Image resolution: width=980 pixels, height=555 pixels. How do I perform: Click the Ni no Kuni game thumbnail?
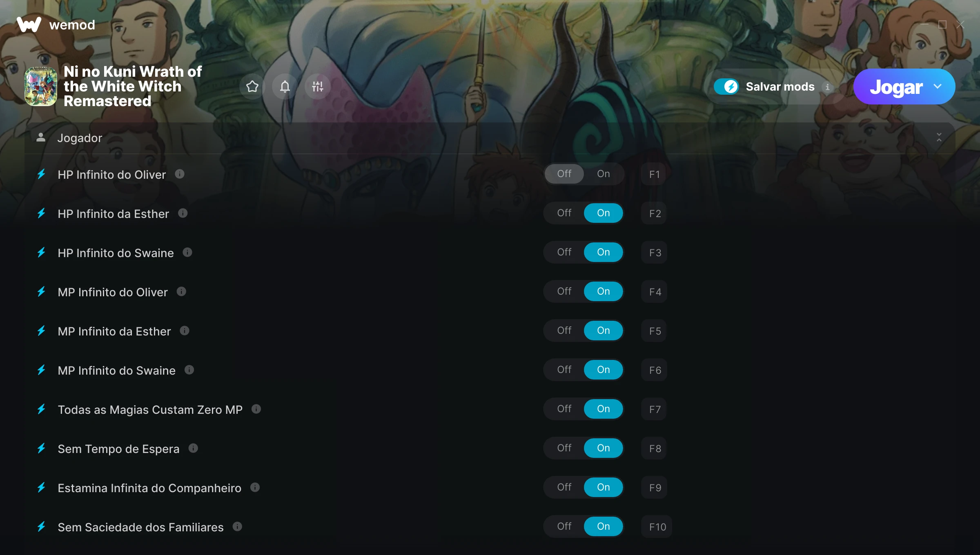pyautogui.click(x=41, y=87)
